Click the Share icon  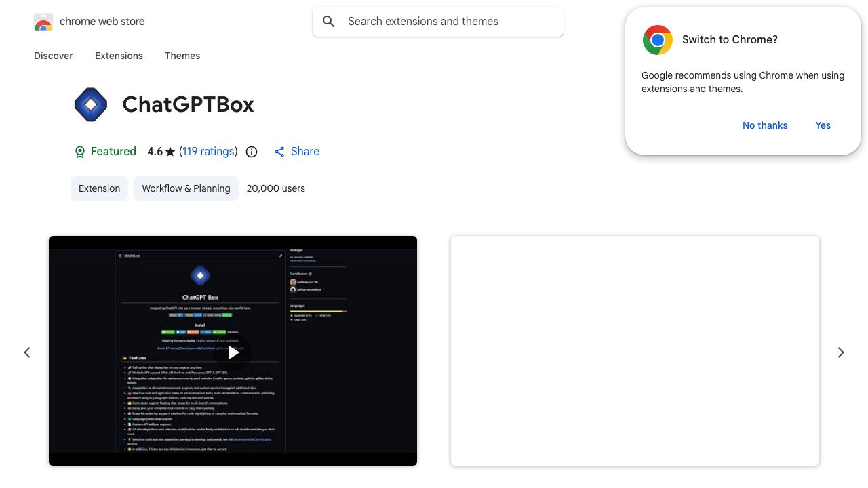pyautogui.click(x=279, y=152)
